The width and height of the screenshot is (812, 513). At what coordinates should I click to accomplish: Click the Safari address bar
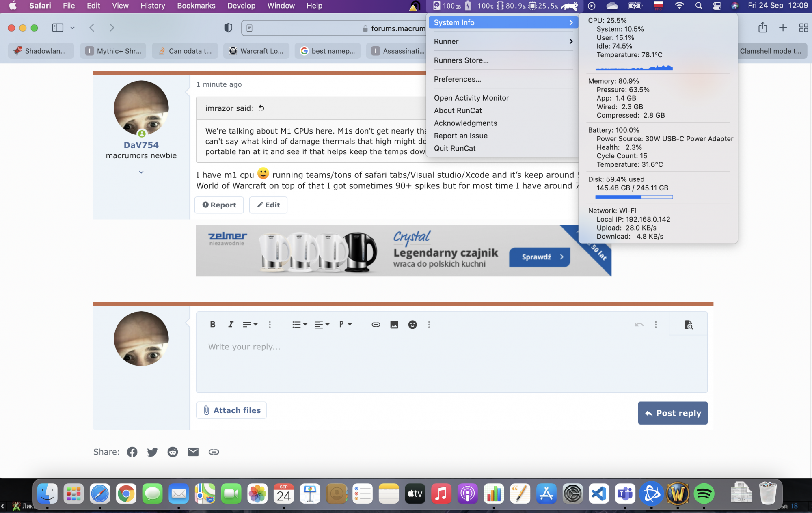pyautogui.click(x=333, y=28)
